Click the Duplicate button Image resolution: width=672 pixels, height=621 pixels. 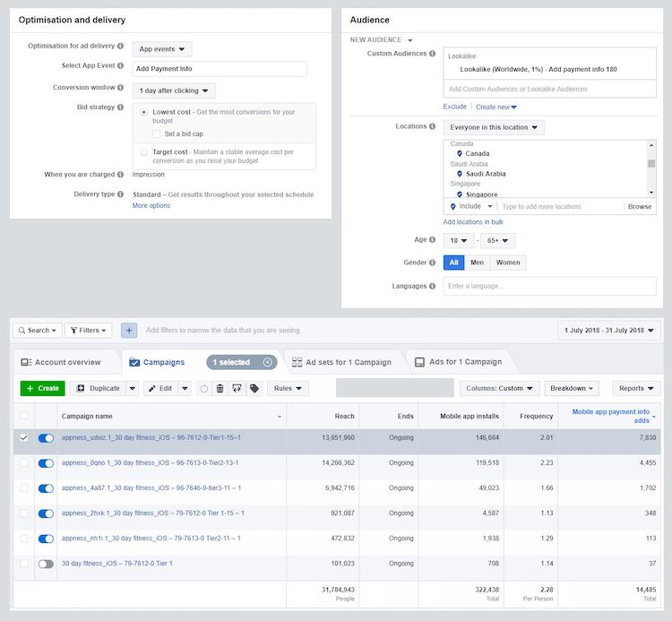click(98, 388)
